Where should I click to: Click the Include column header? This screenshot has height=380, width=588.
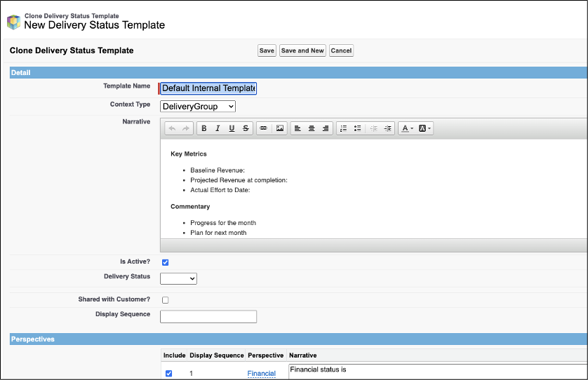click(175, 355)
